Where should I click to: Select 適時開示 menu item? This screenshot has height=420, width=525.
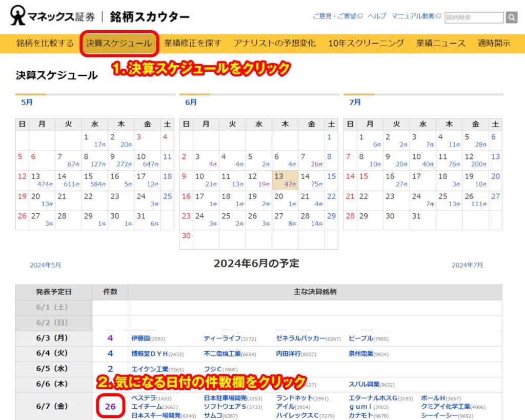coord(494,43)
